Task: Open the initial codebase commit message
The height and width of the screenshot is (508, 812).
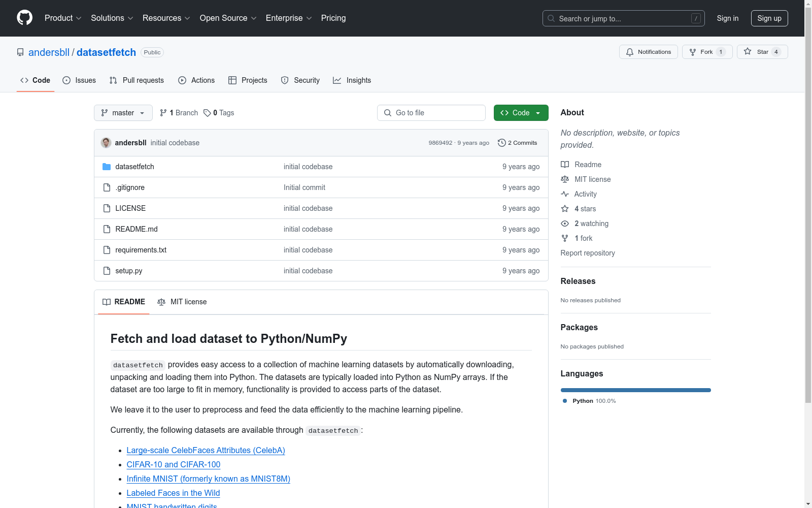Action: (x=175, y=143)
